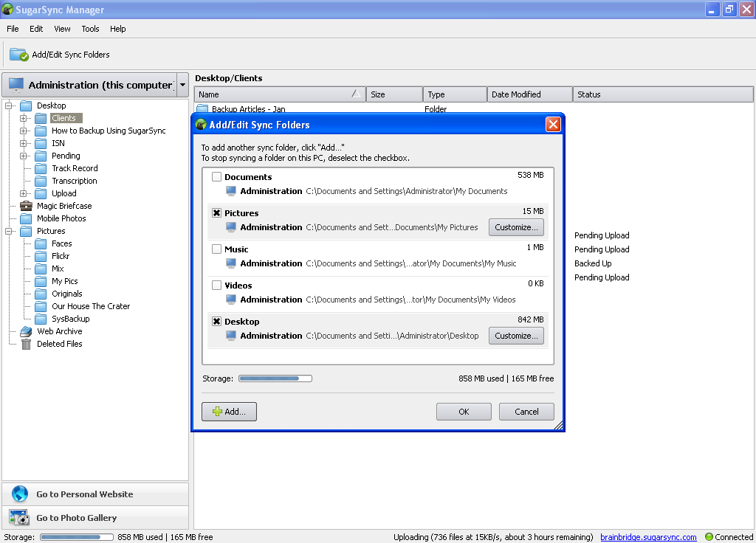
Task: Click the Magic Briefcase icon in the tree
Action: pos(26,206)
